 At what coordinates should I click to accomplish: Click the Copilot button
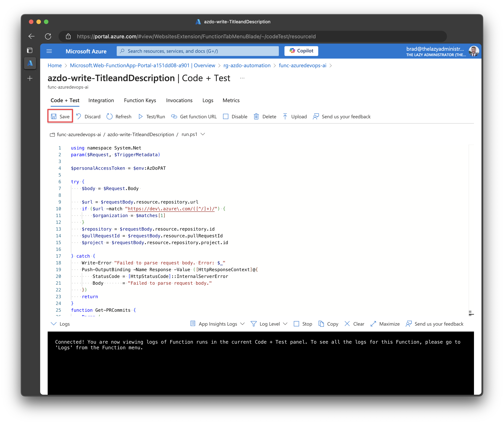point(301,51)
